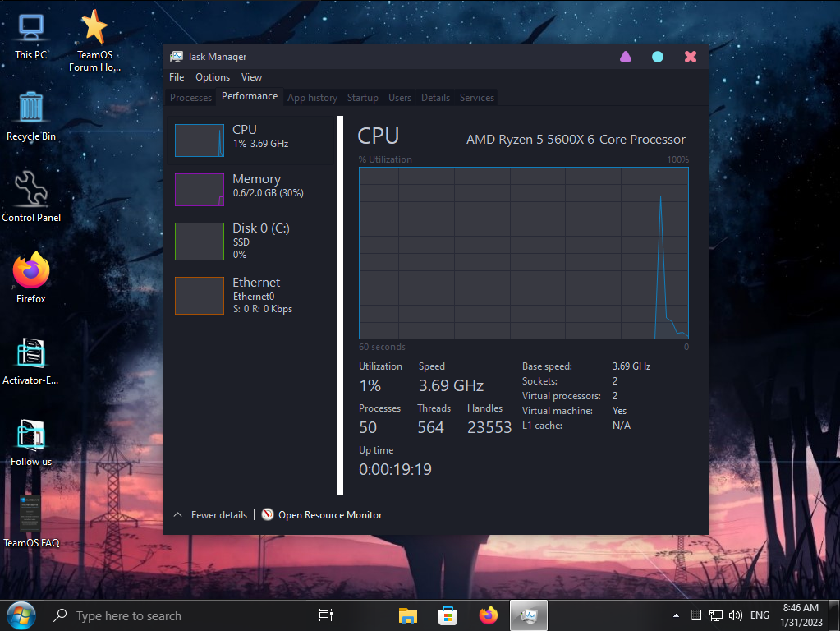
Task: Click the Virtual processors label
Action: coord(562,396)
